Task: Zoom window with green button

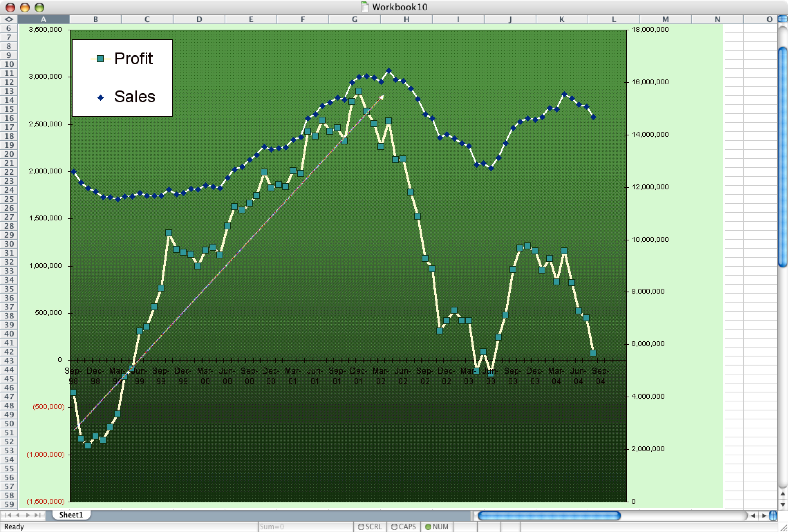Action: 39,7
